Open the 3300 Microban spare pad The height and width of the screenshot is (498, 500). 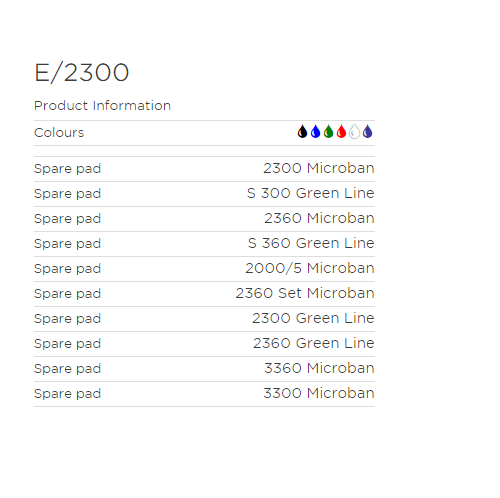click(319, 393)
